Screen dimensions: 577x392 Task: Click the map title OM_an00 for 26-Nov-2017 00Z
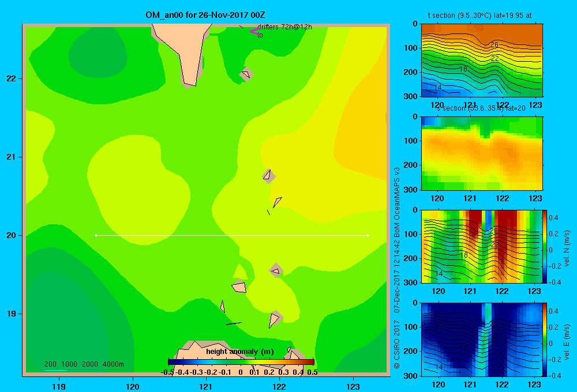click(205, 15)
